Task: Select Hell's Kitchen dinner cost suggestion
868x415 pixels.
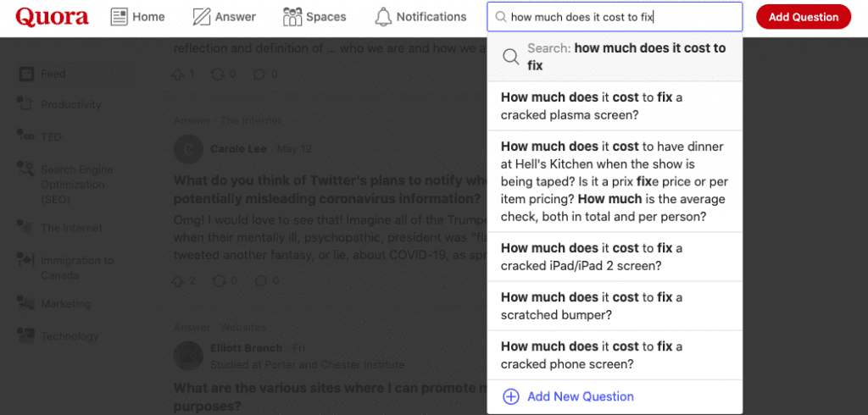Action: [615, 181]
